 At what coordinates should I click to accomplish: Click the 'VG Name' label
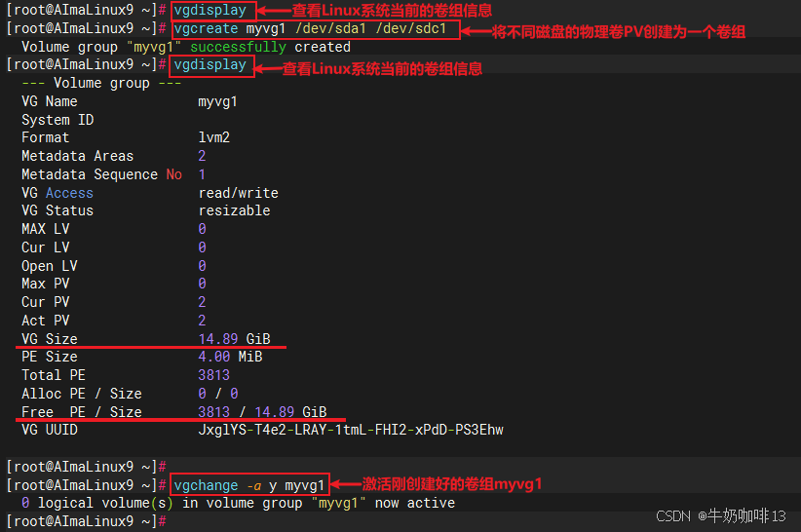[x=50, y=101]
